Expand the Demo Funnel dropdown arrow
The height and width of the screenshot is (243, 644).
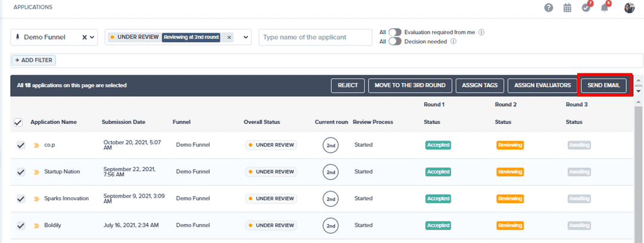[x=92, y=37]
